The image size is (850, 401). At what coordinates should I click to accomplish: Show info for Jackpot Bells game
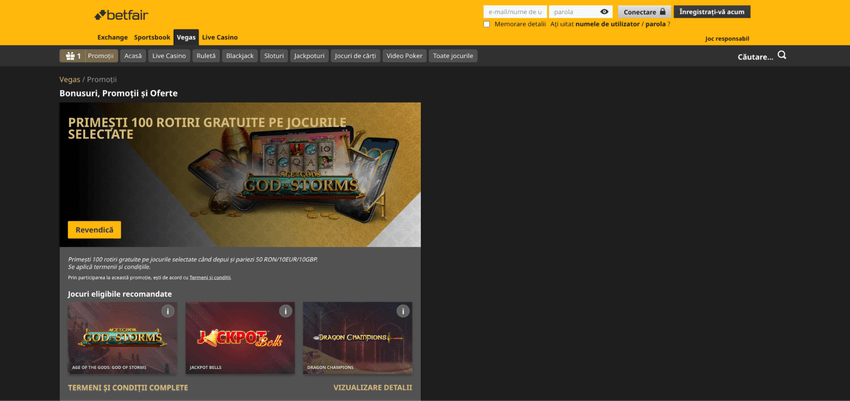point(286,311)
